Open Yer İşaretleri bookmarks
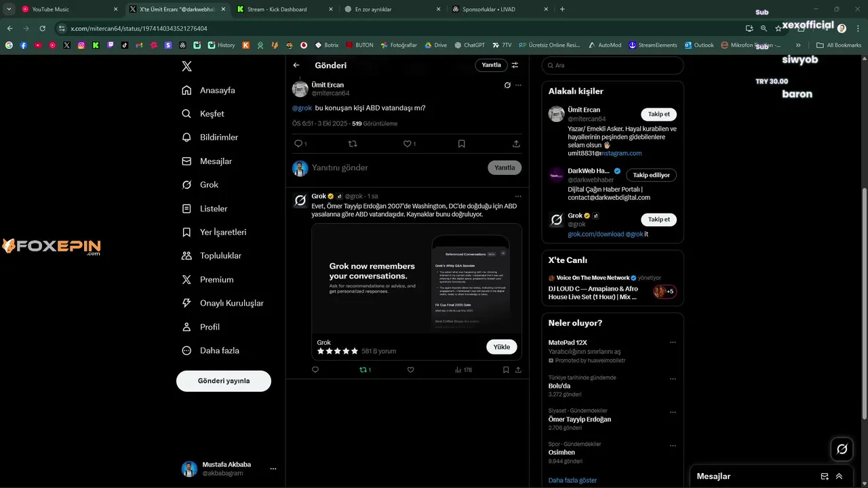868x488 pixels. click(x=214, y=232)
